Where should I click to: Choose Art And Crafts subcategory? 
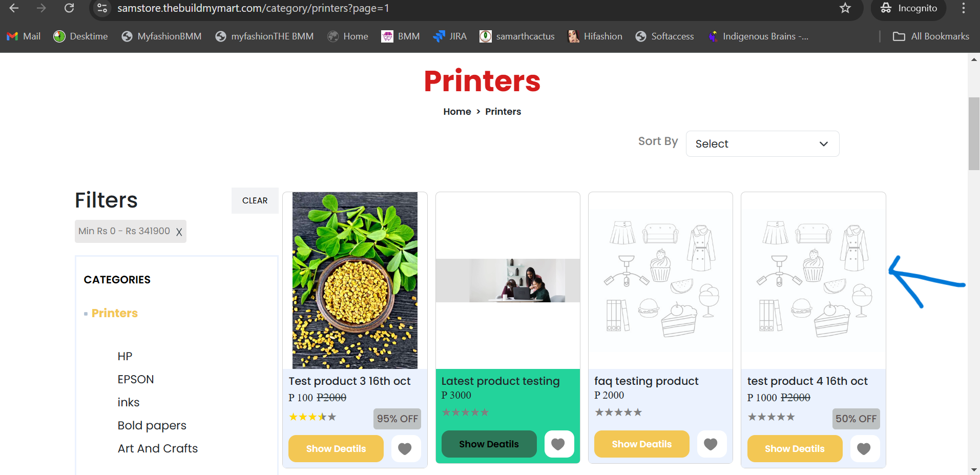158,448
